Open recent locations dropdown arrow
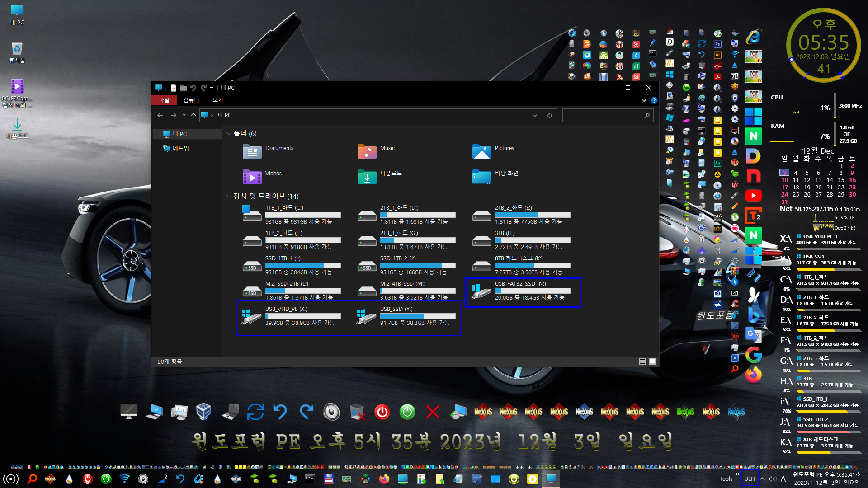Screen dimensions: 868x488 [x=184, y=115]
